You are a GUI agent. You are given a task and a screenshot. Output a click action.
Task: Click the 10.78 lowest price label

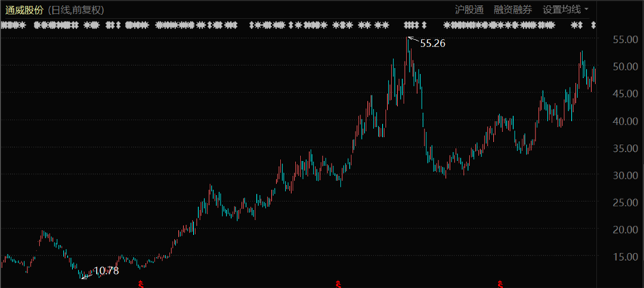[x=107, y=271]
